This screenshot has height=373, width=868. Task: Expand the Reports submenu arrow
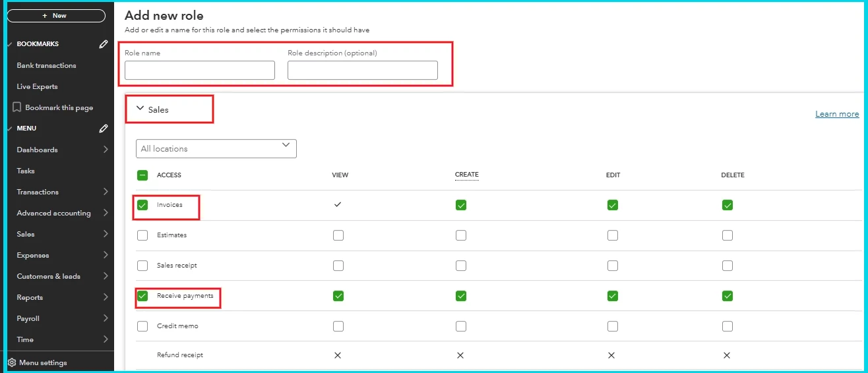106,297
